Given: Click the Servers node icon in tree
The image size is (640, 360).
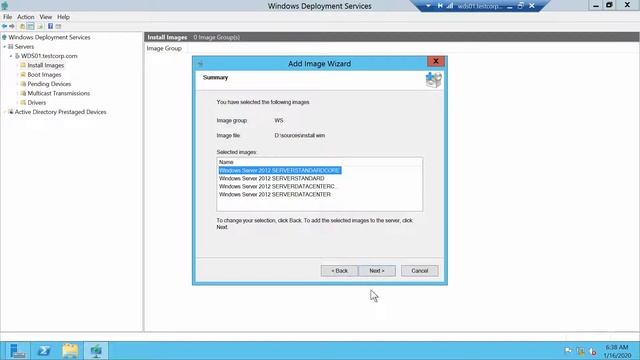Looking at the screenshot, I should pos(11,47).
